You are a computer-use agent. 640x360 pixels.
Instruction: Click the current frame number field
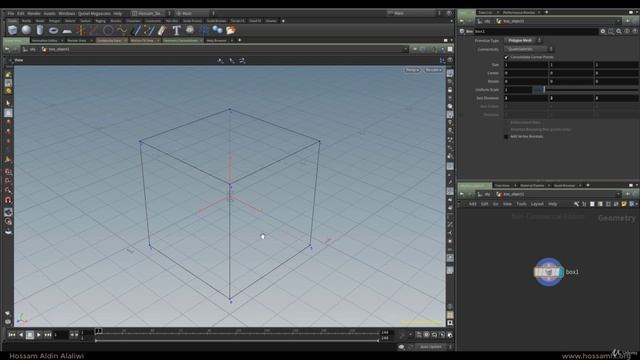pyautogui.click(x=61, y=335)
